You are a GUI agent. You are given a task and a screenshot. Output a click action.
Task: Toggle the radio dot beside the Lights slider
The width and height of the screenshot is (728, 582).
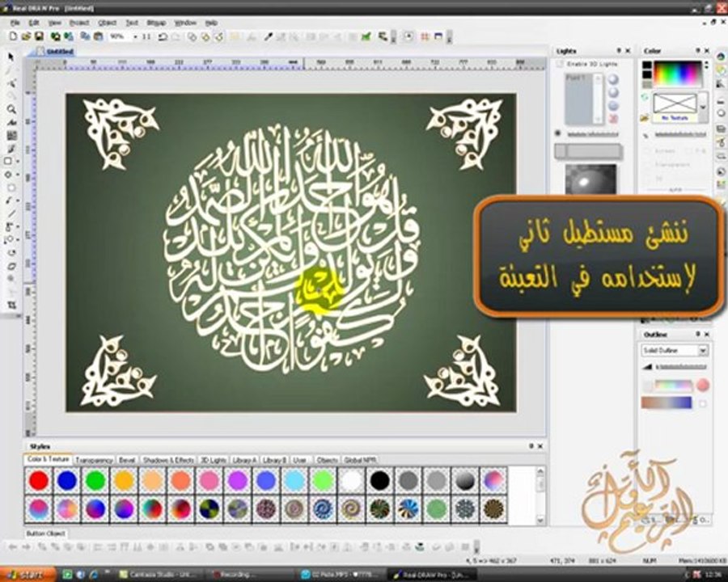(558, 133)
